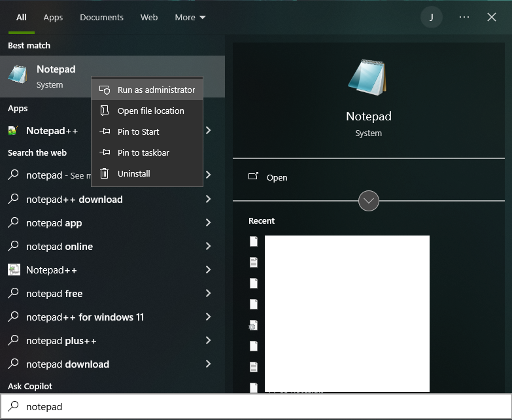Select the notepad free web suggestion
This screenshot has height=420, width=512.
click(112, 293)
